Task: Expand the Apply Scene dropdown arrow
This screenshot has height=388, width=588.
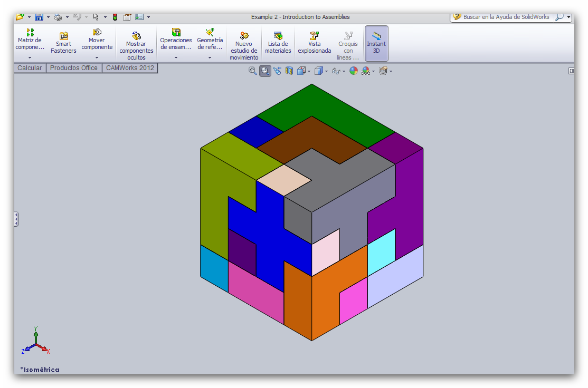Action: click(x=374, y=71)
